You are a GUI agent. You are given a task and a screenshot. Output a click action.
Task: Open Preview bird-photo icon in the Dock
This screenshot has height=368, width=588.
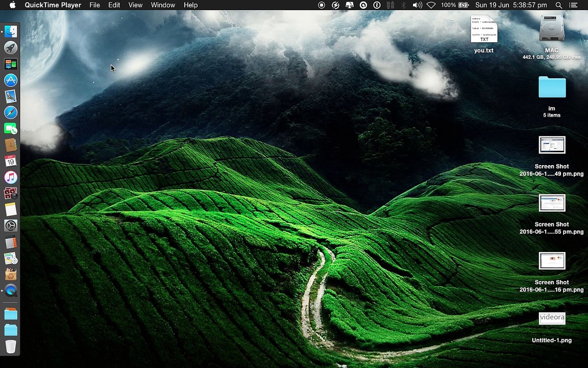click(x=11, y=96)
